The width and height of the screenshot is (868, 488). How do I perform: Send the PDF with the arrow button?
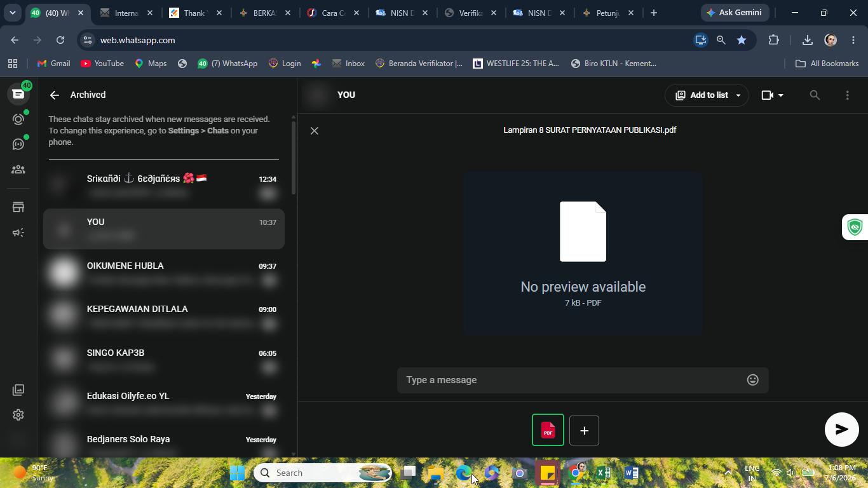tap(841, 429)
